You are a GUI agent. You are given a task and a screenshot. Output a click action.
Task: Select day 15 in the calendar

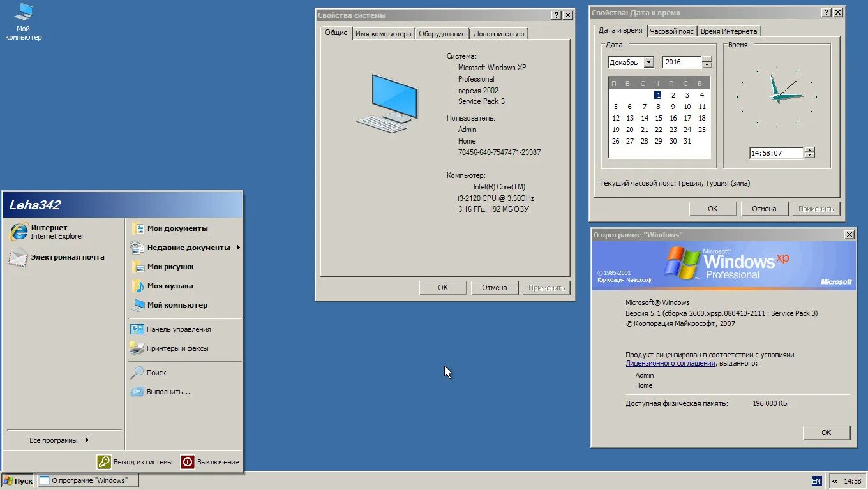[x=658, y=118]
